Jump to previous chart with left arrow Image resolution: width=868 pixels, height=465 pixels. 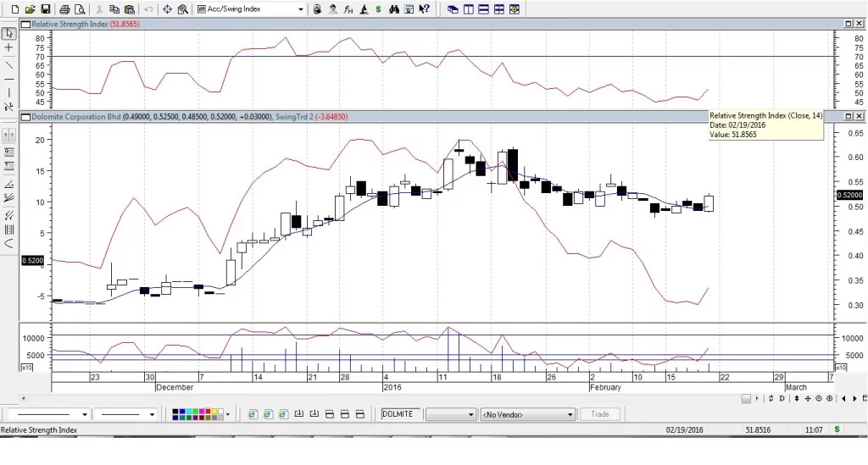pyautogui.click(x=843, y=398)
